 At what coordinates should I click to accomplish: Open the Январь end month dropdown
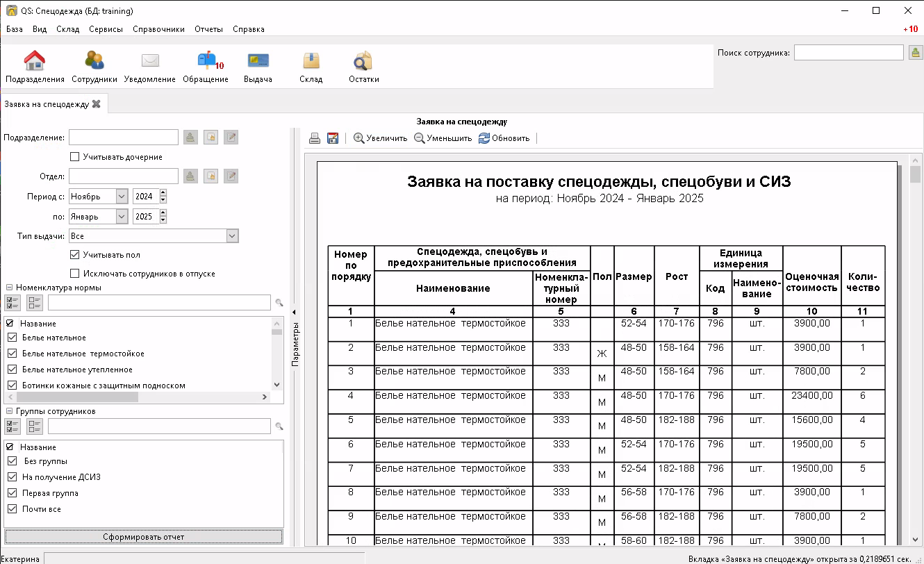(122, 217)
